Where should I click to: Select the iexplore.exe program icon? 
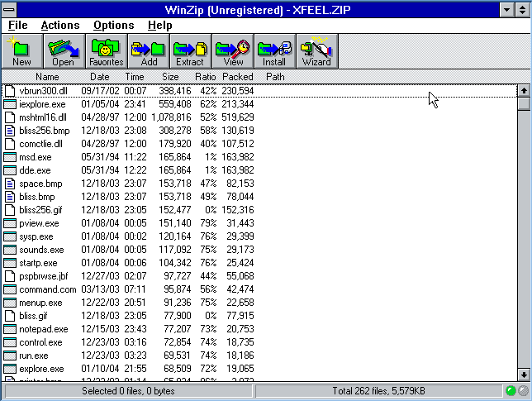coord(10,104)
